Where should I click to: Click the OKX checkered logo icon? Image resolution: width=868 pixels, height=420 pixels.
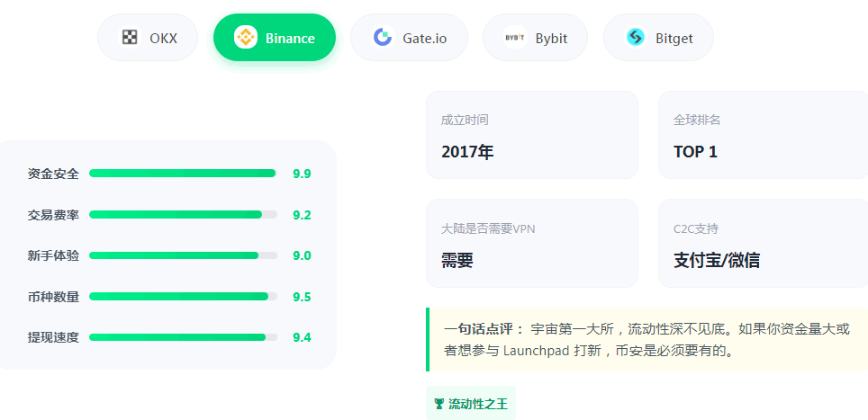[x=131, y=38]
